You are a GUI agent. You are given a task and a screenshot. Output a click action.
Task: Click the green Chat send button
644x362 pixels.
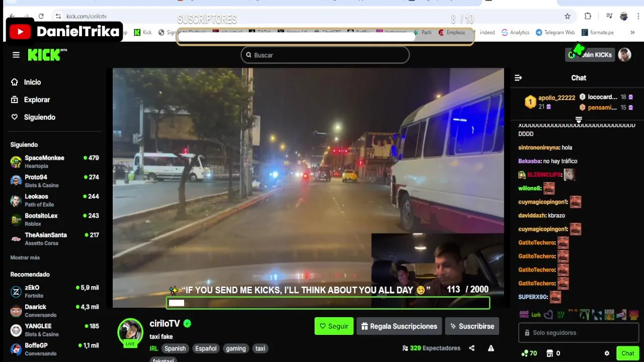(x=628, y=353)
